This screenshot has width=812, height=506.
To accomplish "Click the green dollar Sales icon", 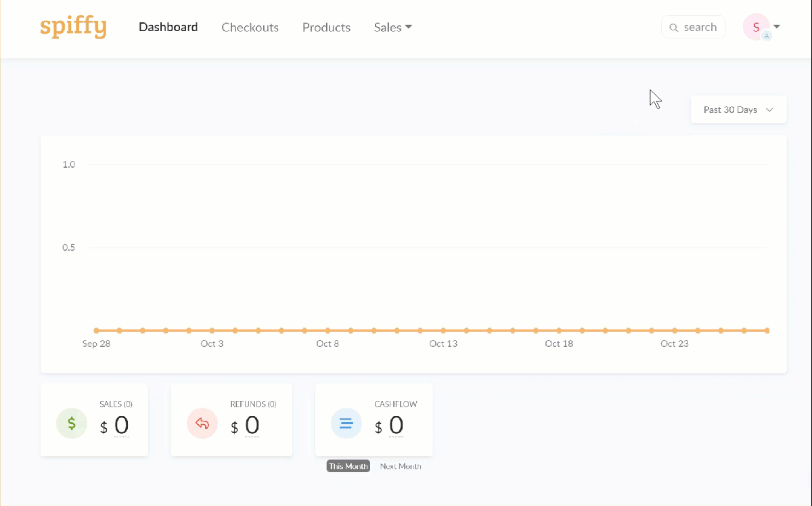I will pos(72,423).
